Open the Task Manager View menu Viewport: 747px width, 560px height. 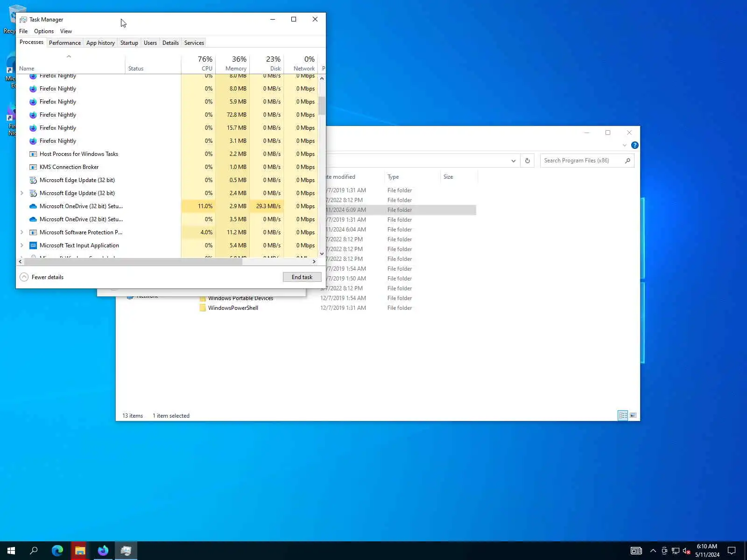(66, 31)
